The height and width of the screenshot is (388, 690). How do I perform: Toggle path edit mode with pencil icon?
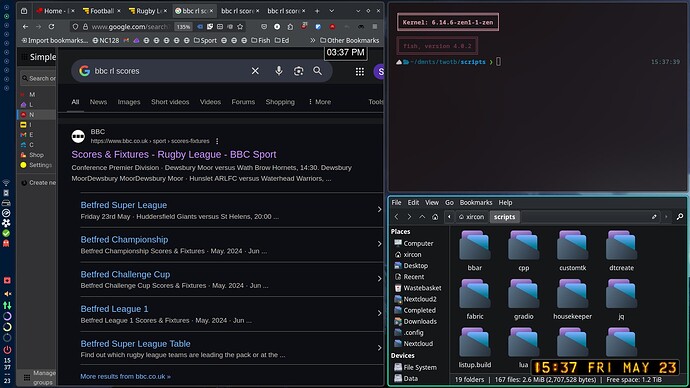click(654, 217)
